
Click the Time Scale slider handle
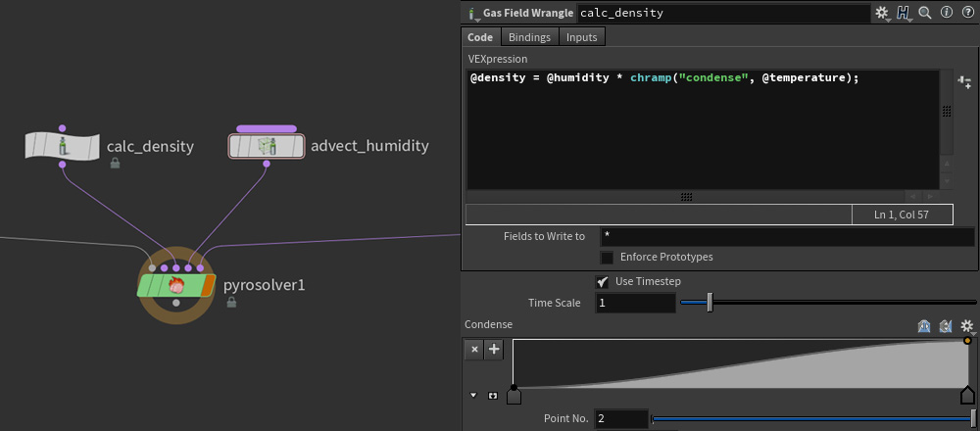point(710,303)
